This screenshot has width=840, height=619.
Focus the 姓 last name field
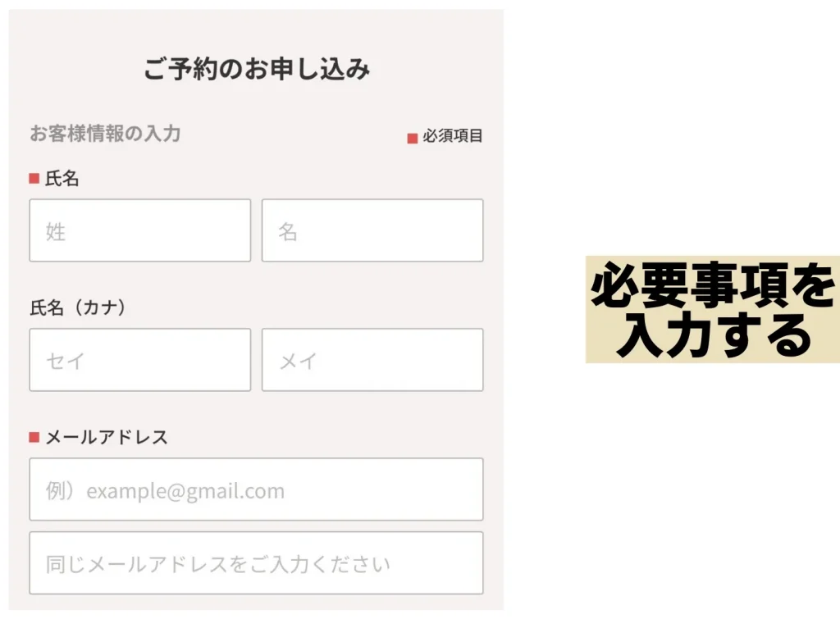(139, 230)
